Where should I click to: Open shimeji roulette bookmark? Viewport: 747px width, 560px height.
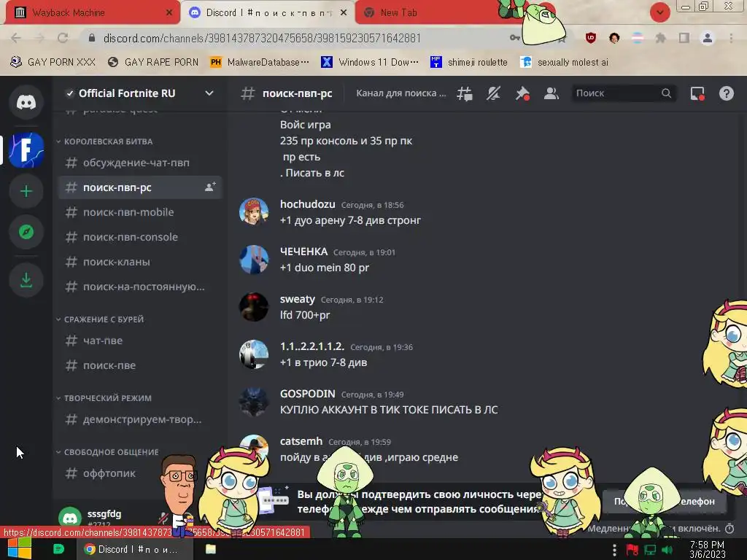click(x=469, y=62)
